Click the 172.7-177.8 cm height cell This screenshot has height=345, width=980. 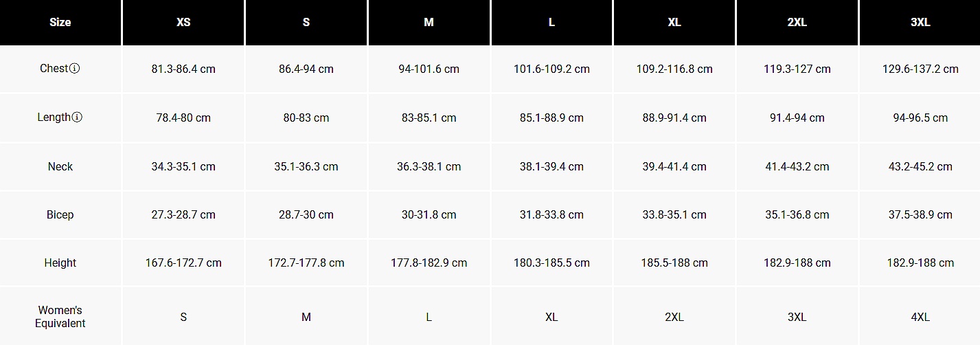point(306,263)
